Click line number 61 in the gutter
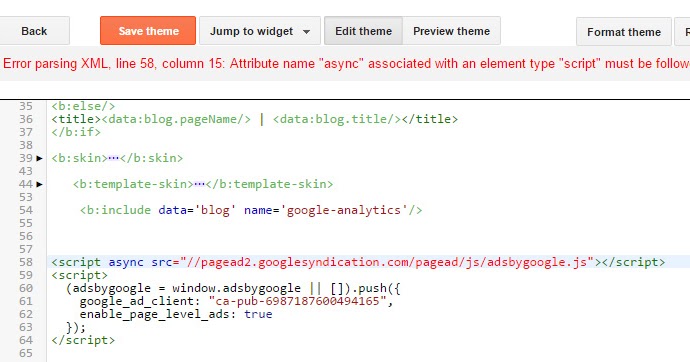The width and height of the screenshot is (690, 362). click(x=26, y=301)
